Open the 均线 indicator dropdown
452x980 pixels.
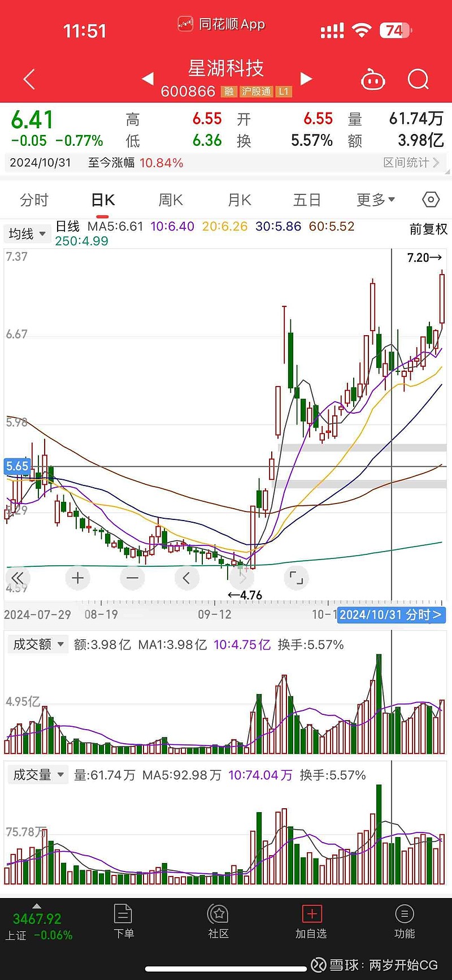(x=27, y=233)
